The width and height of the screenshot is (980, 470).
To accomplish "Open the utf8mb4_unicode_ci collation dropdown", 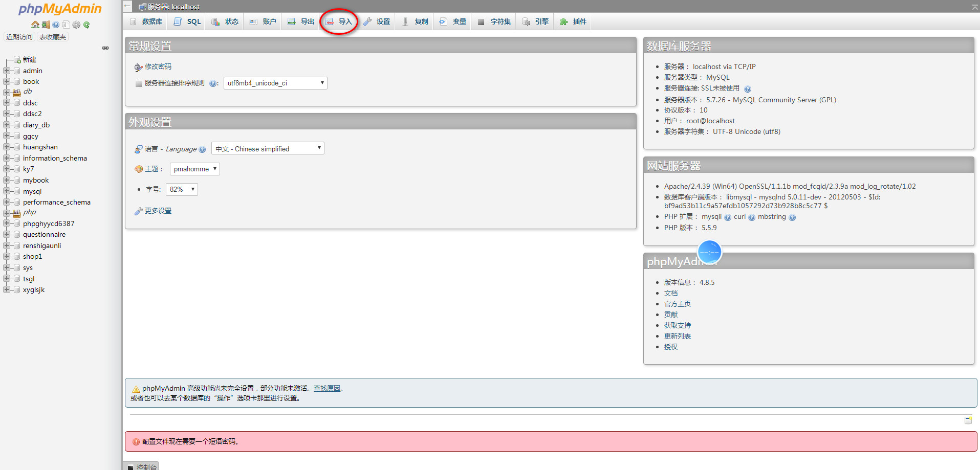I will (x=275, y=83).
